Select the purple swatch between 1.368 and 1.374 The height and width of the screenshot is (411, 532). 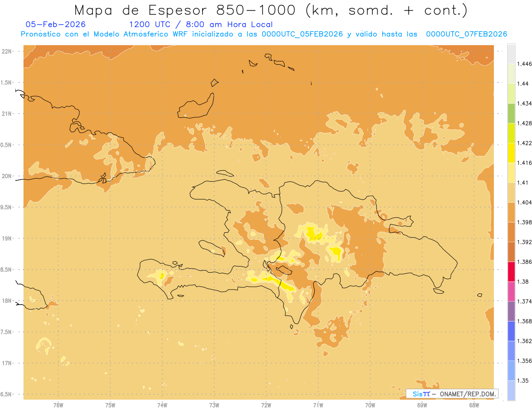511,311
